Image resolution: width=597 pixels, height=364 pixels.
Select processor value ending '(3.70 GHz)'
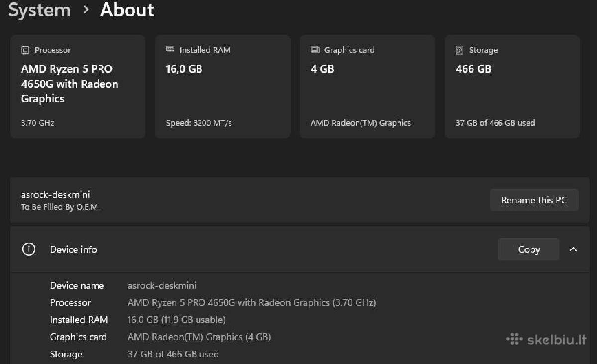(x=252, y=303)
